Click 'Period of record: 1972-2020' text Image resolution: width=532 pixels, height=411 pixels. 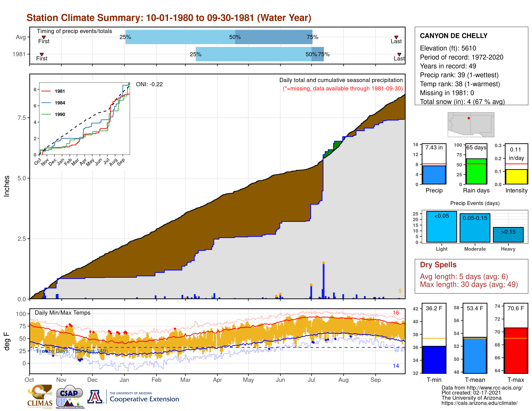[x=462, y=57]
